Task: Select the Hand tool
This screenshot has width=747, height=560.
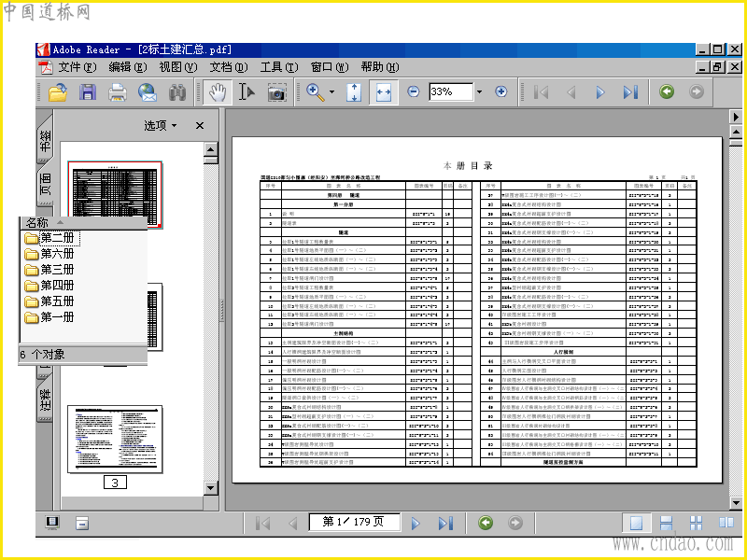Action: point(218,91)
